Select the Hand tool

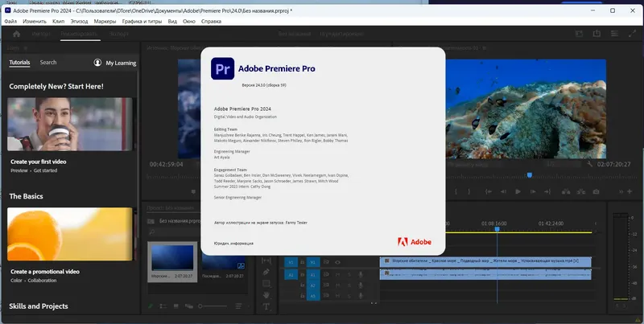pyautogui.click(x=266, y=295)
